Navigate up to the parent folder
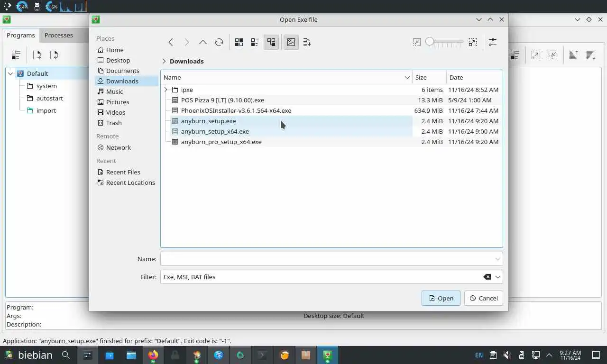This screenshot has width=607, height=364. (x=203, y=42)
